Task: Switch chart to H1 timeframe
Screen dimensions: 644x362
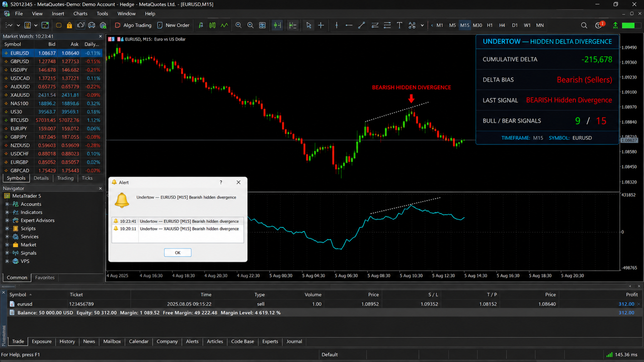Action: tap(490, 25)
